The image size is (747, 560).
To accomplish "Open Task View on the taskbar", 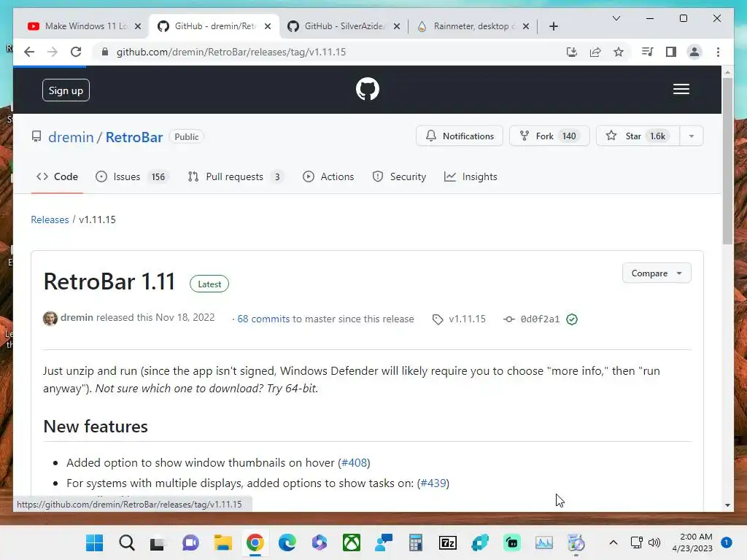I will [x=158, y=542].
